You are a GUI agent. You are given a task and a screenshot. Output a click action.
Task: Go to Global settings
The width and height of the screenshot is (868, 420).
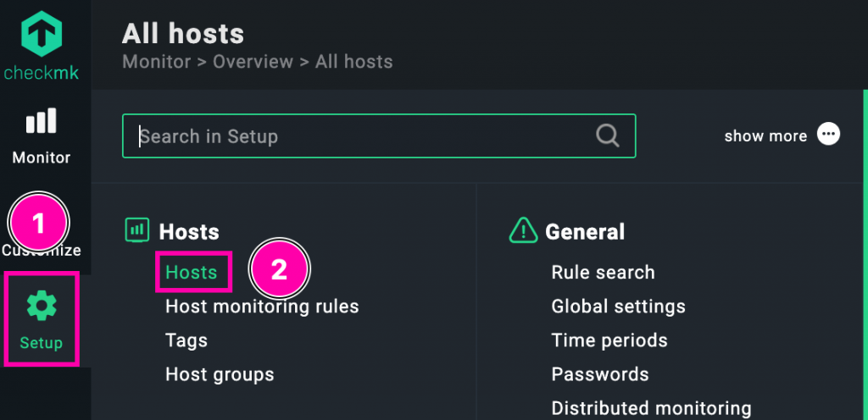[x=618, y=307]
